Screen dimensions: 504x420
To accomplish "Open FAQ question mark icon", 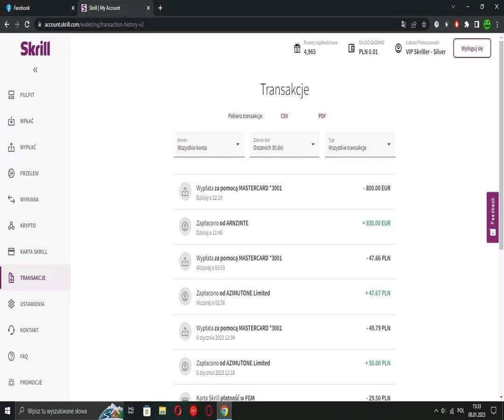I will 11,356.
